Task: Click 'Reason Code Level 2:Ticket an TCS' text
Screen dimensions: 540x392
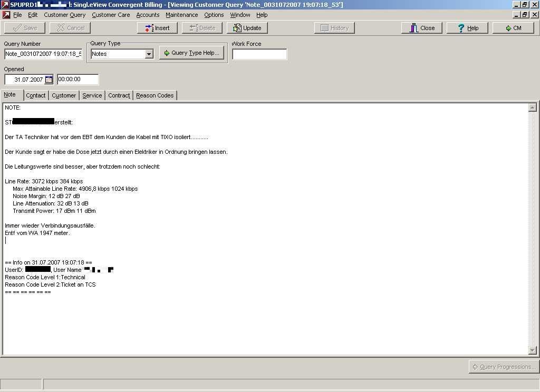Action: point(50,285)
